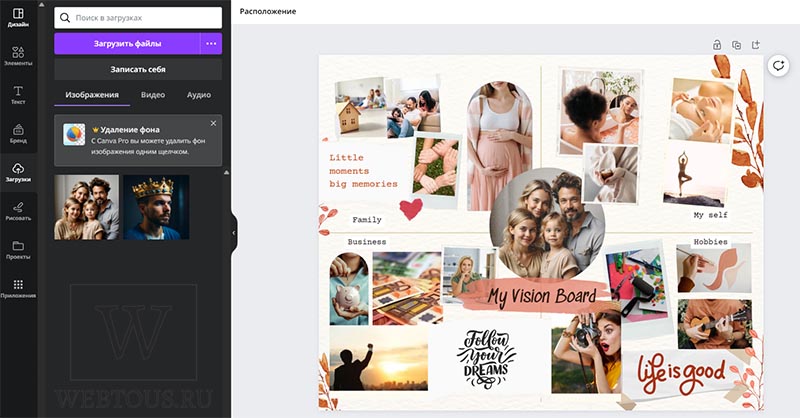
Task: Switch to the Аудио tab
Action: pyautogui.click(x=199, y=95)
